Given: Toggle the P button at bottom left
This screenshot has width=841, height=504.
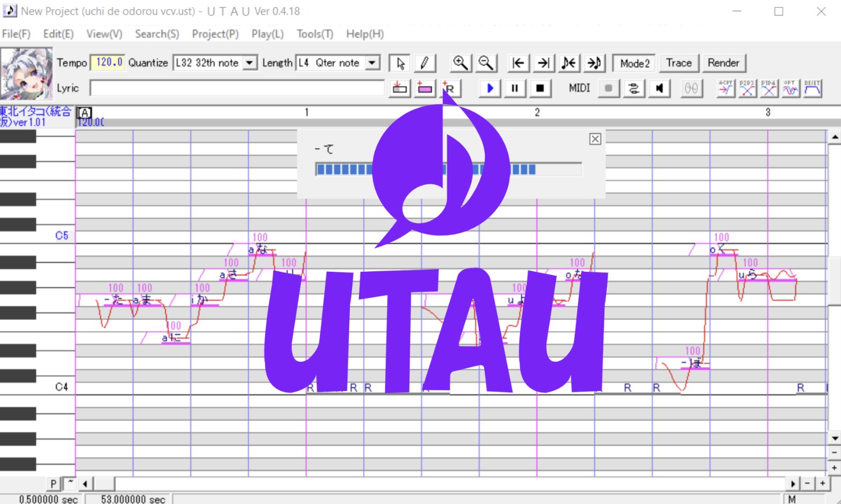Looking at the screenshot, I should coord(53,484).
